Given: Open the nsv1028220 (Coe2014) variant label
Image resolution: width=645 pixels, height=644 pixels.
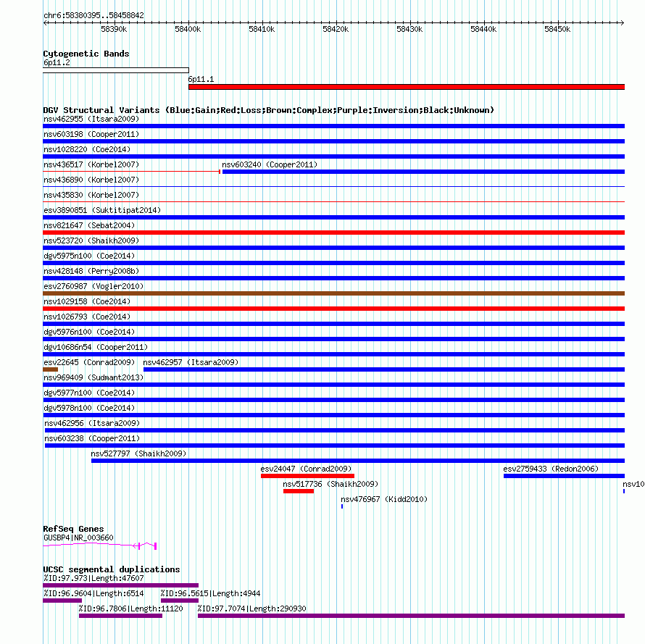Looking at the screenshot, I should pyautogui.click(x=87, y=150).
